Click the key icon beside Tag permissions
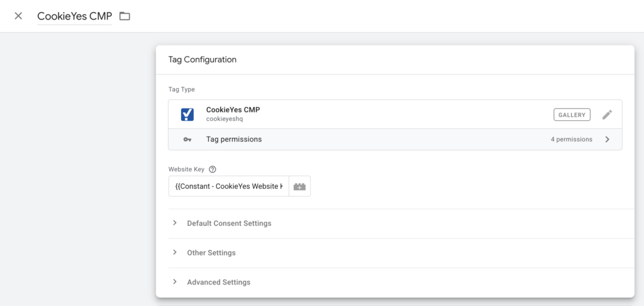 coord(187,139)
